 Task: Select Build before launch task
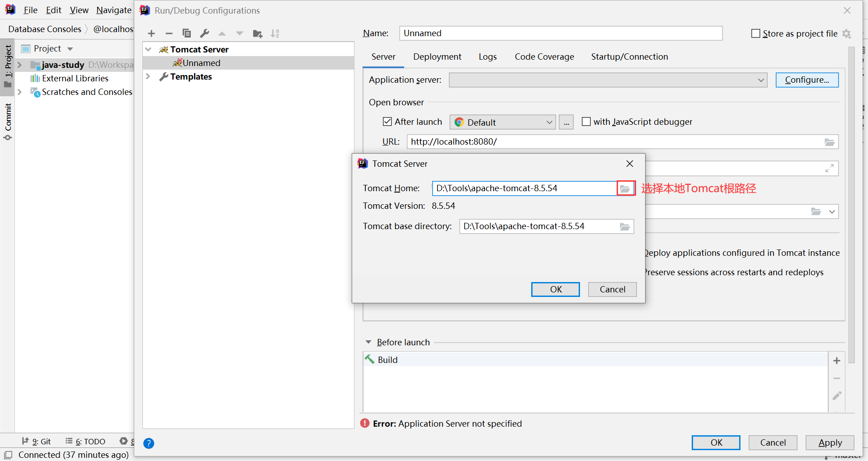click(x=595, y=360)
